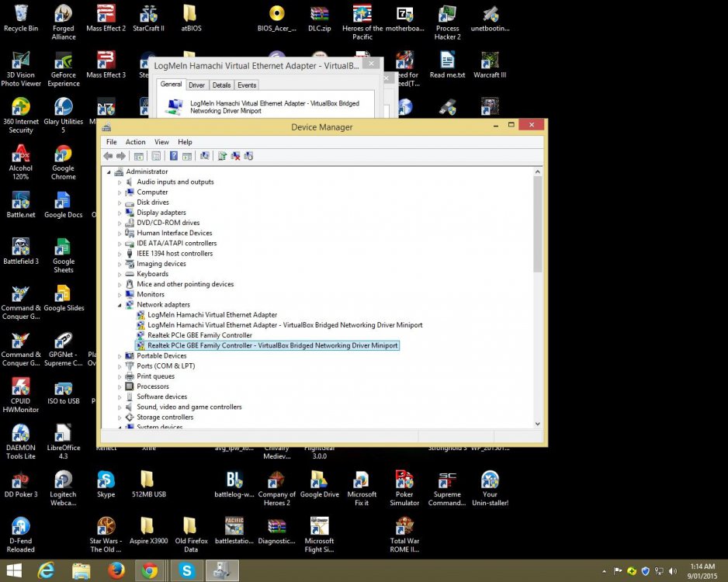Click scroll-up arrow of device tree scrollbar
The width and height of the screenshot is (728, 582).
(x=538, y=171)
